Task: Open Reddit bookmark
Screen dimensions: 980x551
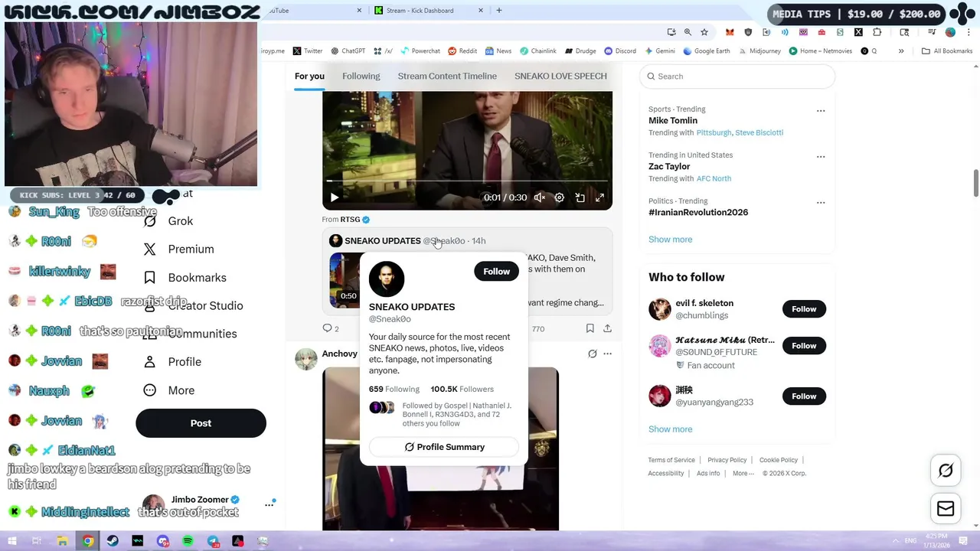Action: coord(462,51)
